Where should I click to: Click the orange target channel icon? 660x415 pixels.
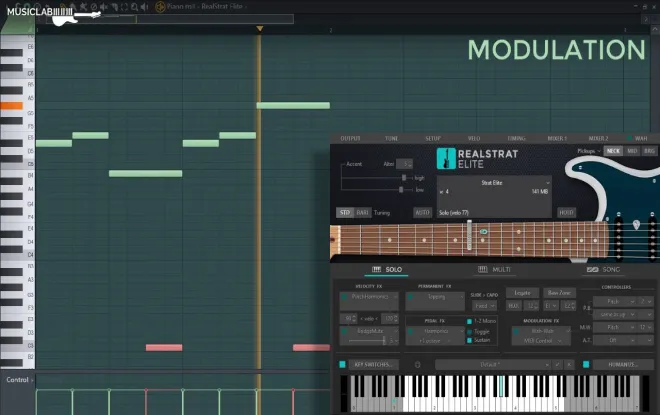160,7
